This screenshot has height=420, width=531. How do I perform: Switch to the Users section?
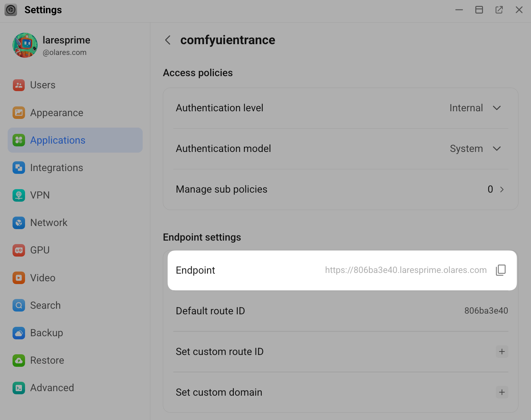(x=42, y=85)
